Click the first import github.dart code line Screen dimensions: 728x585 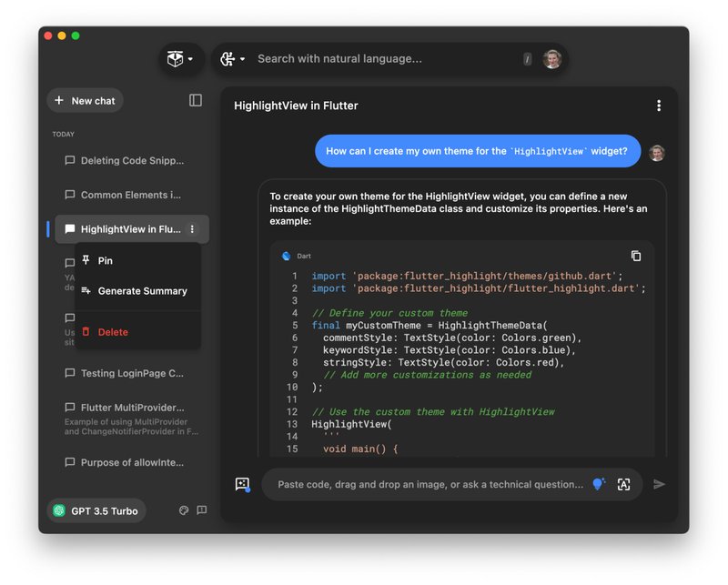coord(467,277)
